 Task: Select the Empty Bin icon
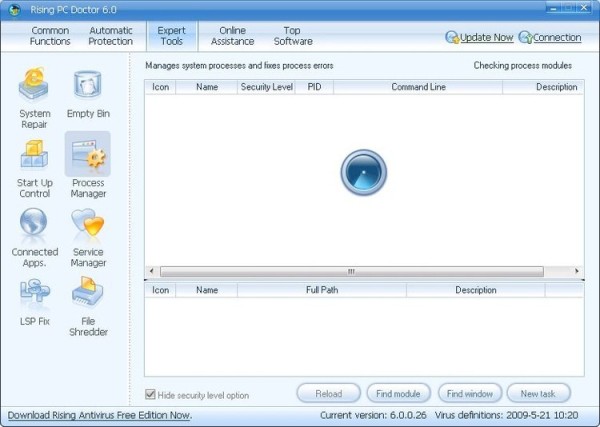tap(88, 87)
